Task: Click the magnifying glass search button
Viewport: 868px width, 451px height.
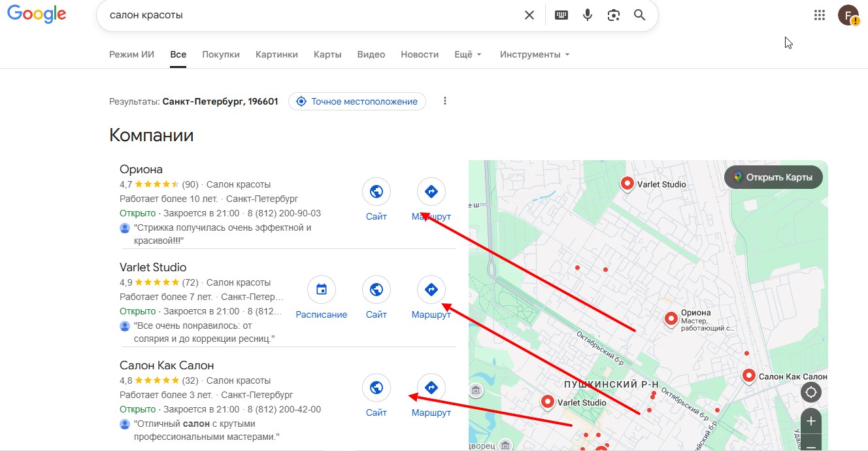Action: pyautogui.click(x=639, y=15)
